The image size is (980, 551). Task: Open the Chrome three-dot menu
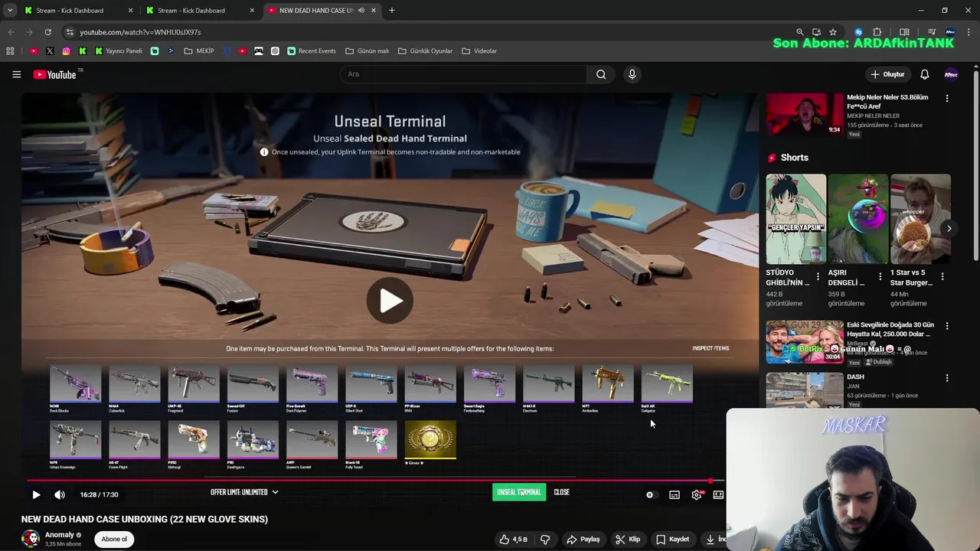969,32
